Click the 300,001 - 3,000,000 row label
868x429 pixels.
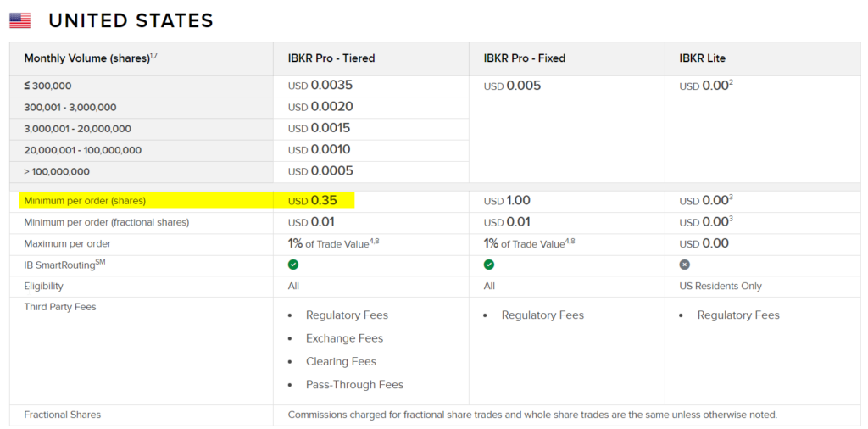tap(70, 108)
